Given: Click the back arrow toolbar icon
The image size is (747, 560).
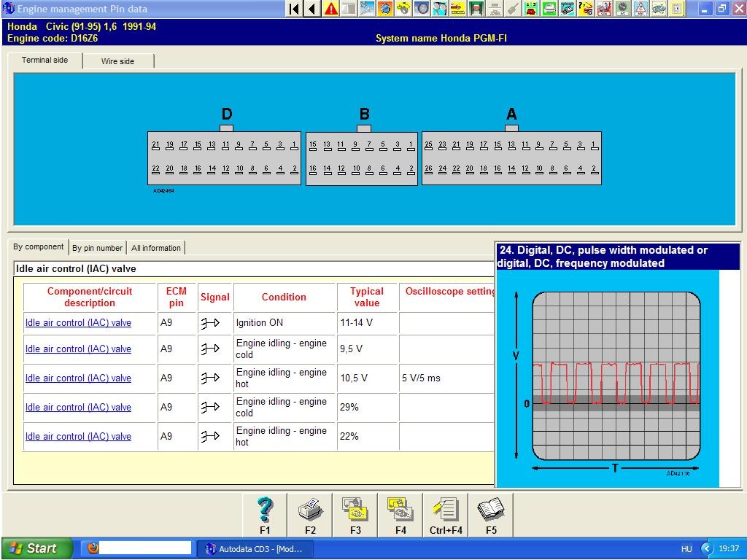Looking at the screenshot, I should 312,9.
